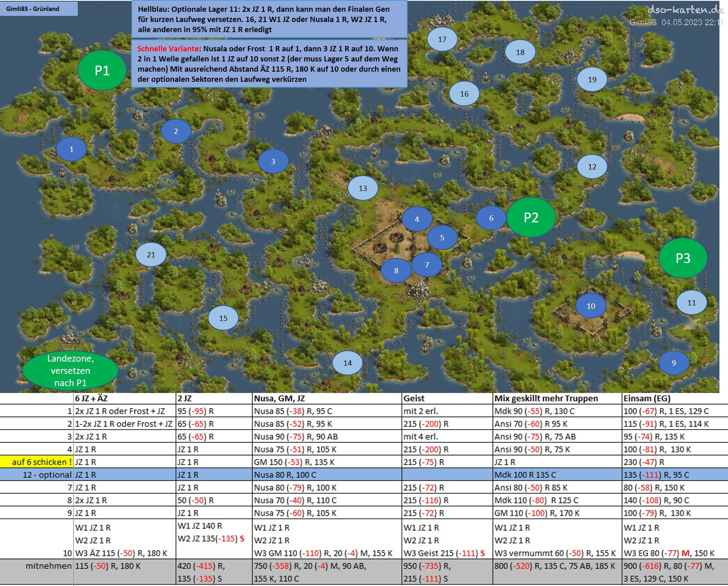The width and height of the screenshot is (728, 586).
Task: Click the green P3 marker
Action: click(x=683, y=258)
